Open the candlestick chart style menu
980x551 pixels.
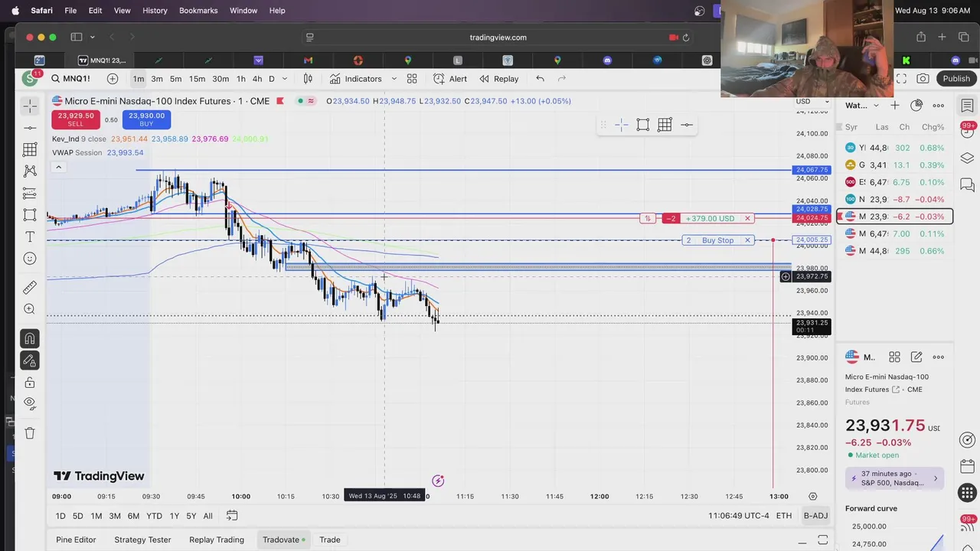click(x=308, y=78)
